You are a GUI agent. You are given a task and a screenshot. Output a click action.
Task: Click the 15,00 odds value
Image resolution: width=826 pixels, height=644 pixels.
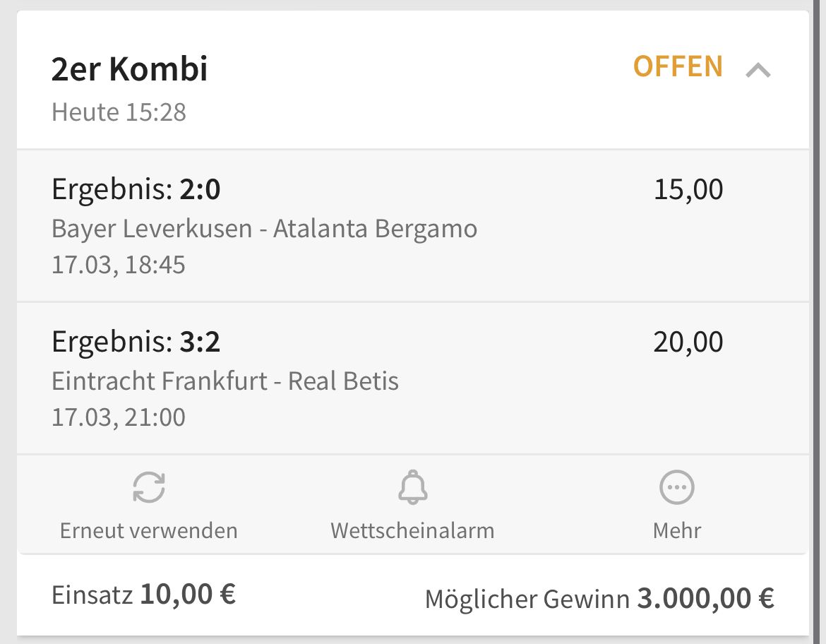tap(688, 189)
